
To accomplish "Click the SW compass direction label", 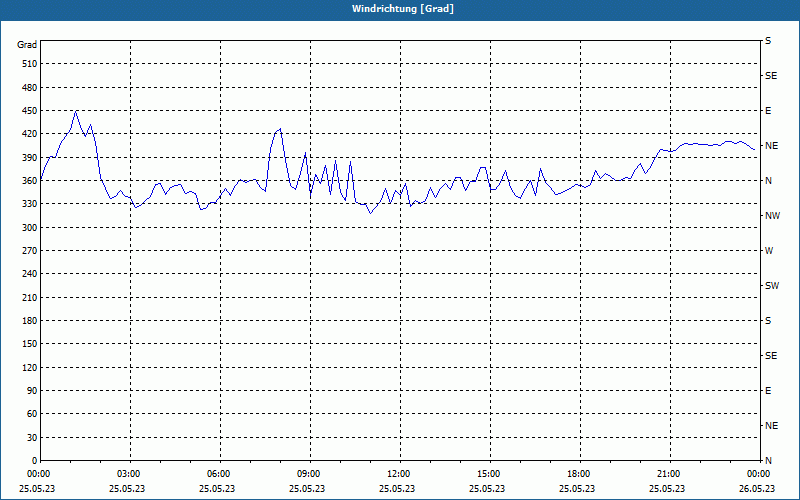I will point(772,286).
